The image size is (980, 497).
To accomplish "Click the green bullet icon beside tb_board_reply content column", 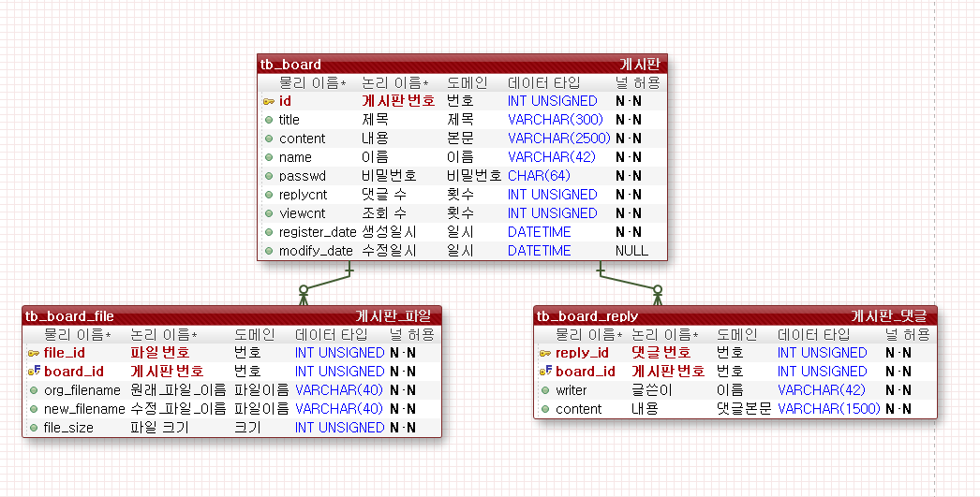I will [x=545, y=409].
